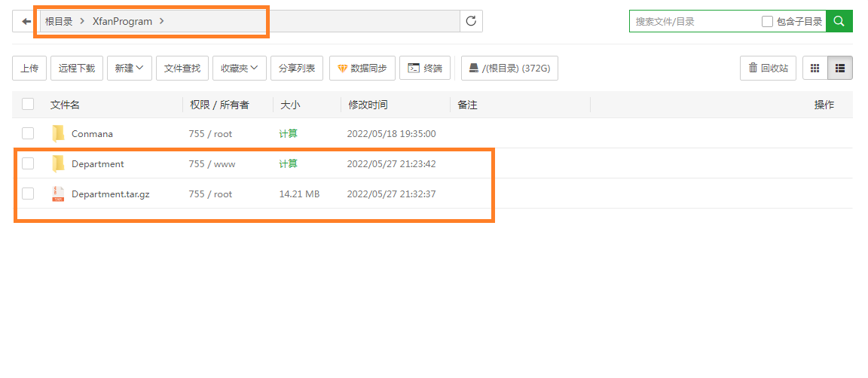This screenshot has width=868, height=378.
Task: Sort by 大小 column header
Action: (289, 105)
